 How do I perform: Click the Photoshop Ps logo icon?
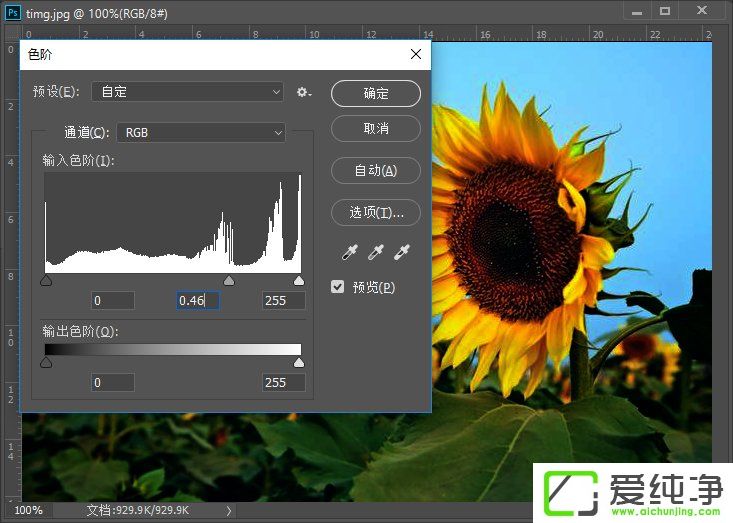click(13, 10)
